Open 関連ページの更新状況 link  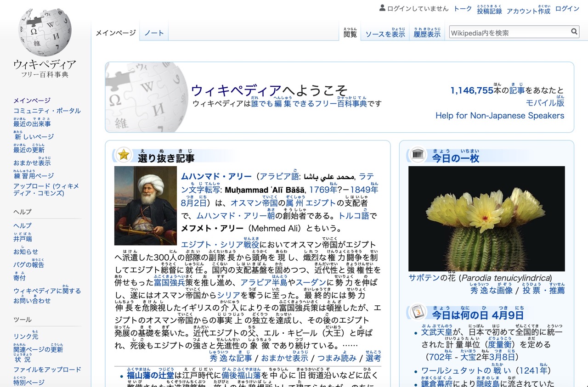point(38,353)
